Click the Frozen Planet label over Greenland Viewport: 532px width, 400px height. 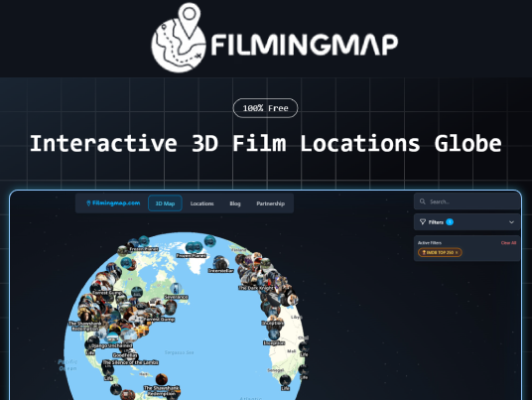[x=192, y=255]
